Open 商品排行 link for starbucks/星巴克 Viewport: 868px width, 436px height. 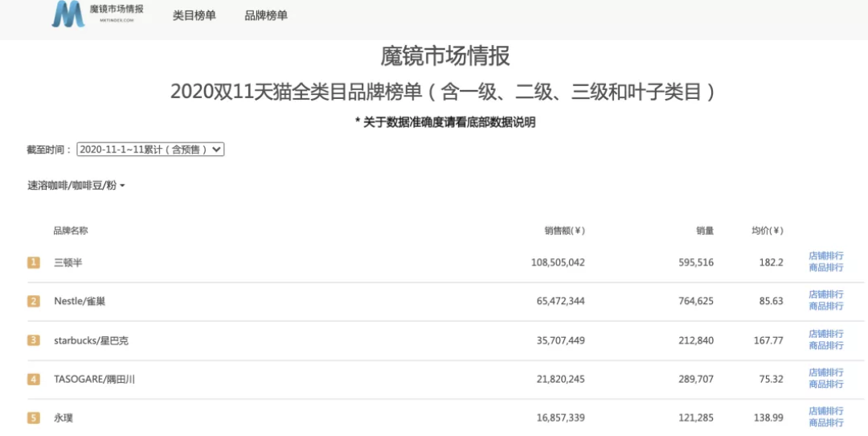coord(826,345)
